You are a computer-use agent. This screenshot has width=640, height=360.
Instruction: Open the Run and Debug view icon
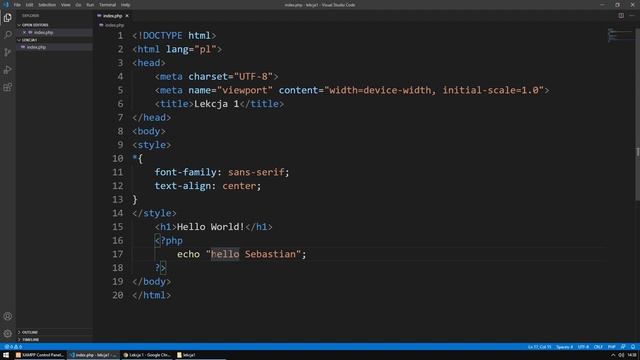pyautogui.click(x=7, y=70)
